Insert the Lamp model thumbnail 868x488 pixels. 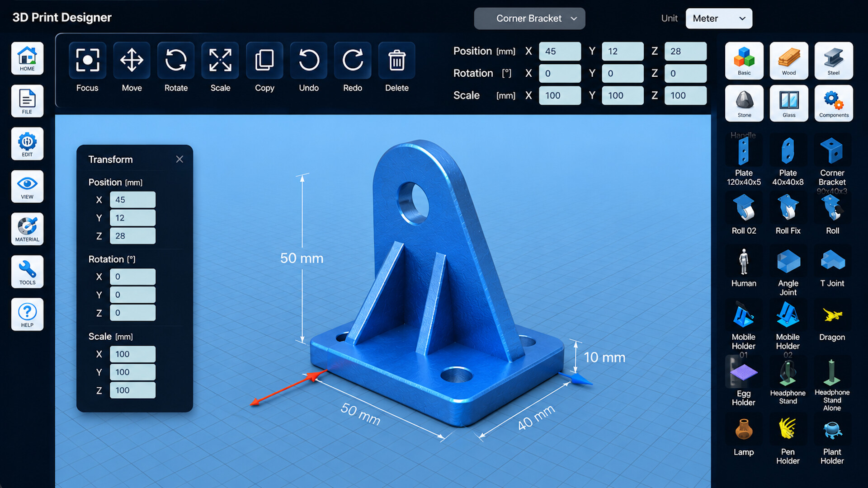pyautogui.click(x=744, y=437)
